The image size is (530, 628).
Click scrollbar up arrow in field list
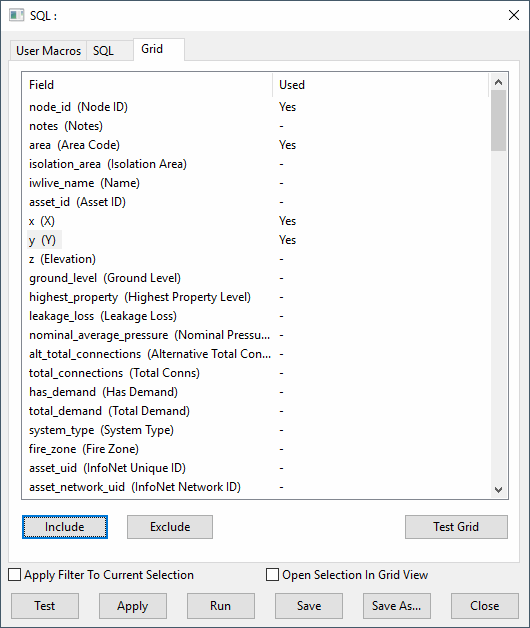(498, 83)
